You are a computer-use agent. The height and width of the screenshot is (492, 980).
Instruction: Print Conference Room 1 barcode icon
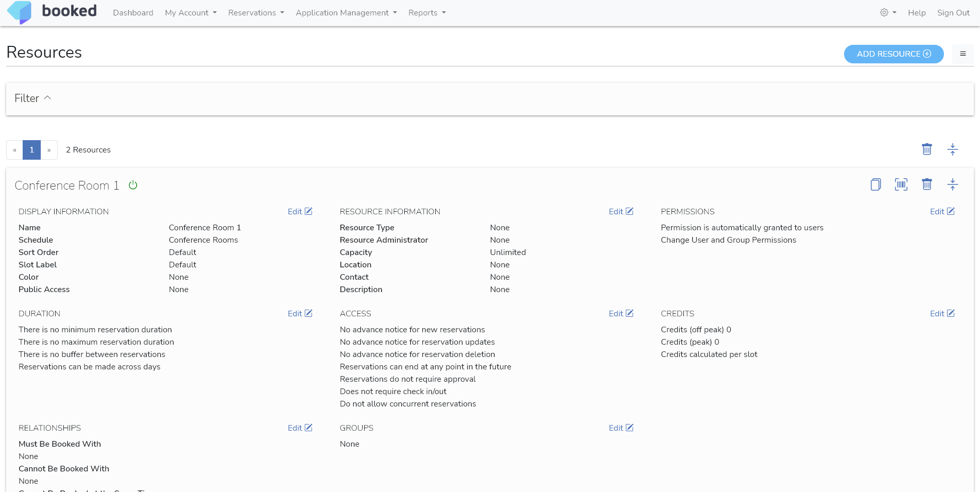coord(901,184)
